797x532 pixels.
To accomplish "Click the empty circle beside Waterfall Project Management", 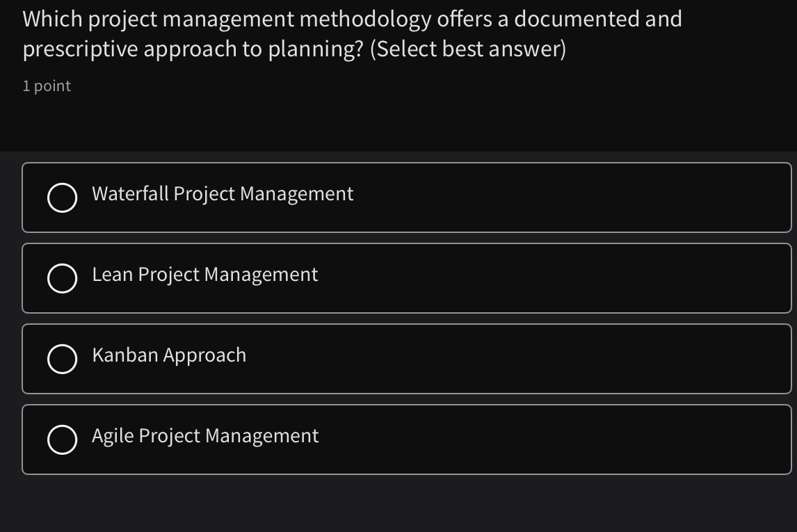I will tap(63, 198).
